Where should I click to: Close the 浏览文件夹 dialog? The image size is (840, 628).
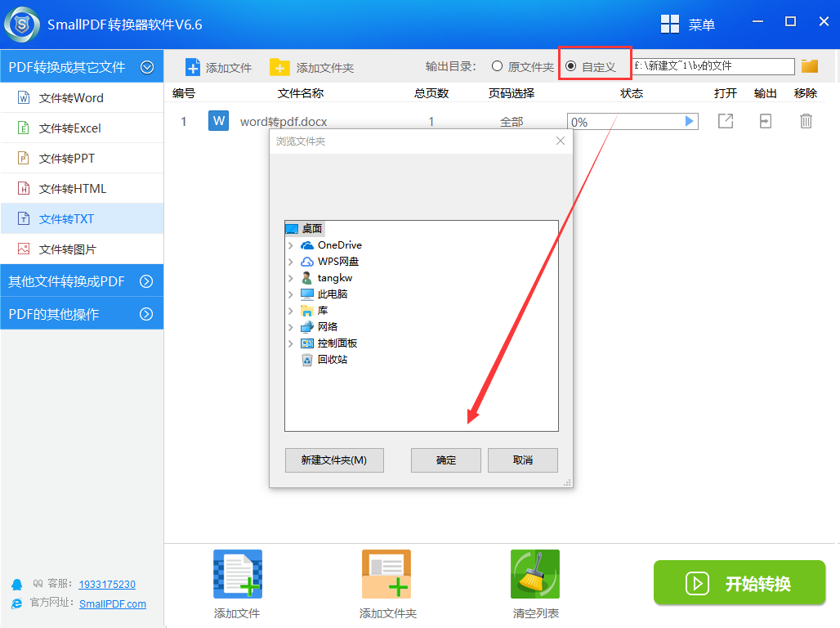click(561, 141)
